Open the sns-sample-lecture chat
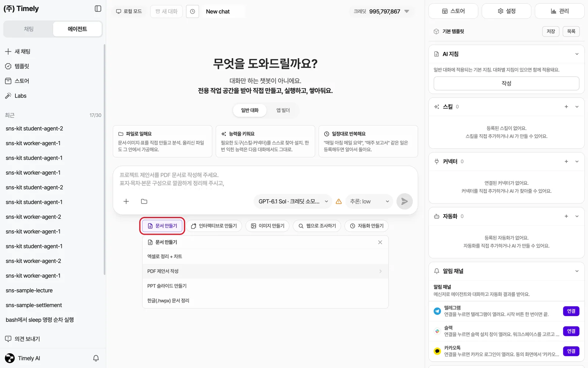588x368 pixels. tap(29, 290)
